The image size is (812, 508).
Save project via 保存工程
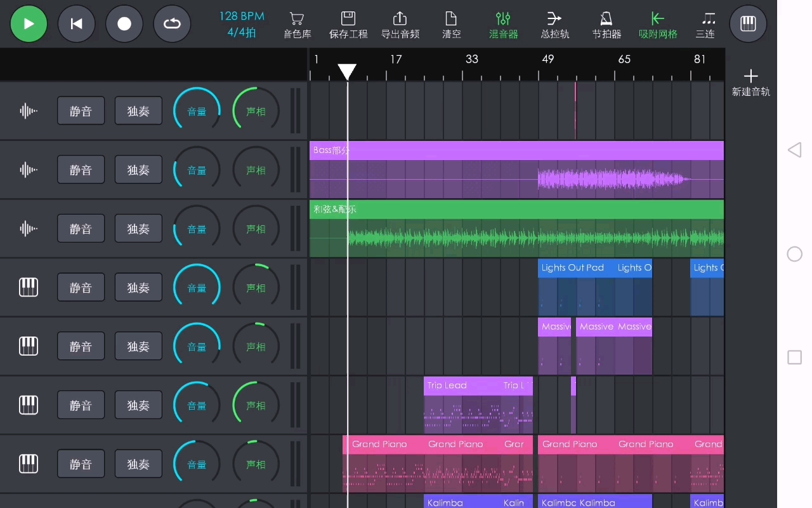point(348,25)
